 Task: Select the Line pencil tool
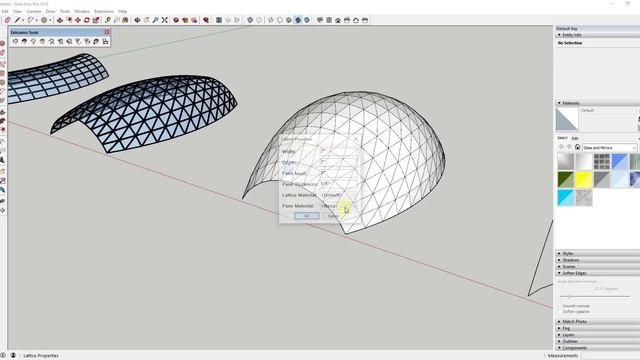click(17, 20)
